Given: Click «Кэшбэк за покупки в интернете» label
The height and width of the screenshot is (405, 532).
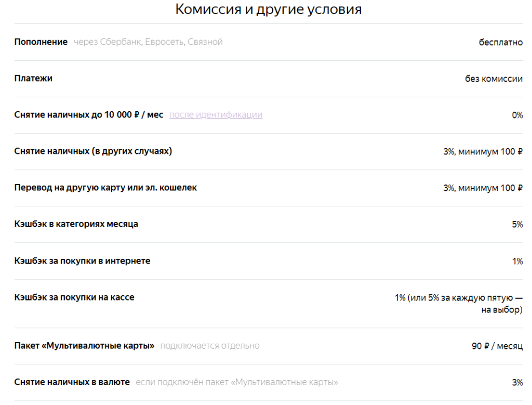Looking at the screenshot, I should click(x=82, y=261).
